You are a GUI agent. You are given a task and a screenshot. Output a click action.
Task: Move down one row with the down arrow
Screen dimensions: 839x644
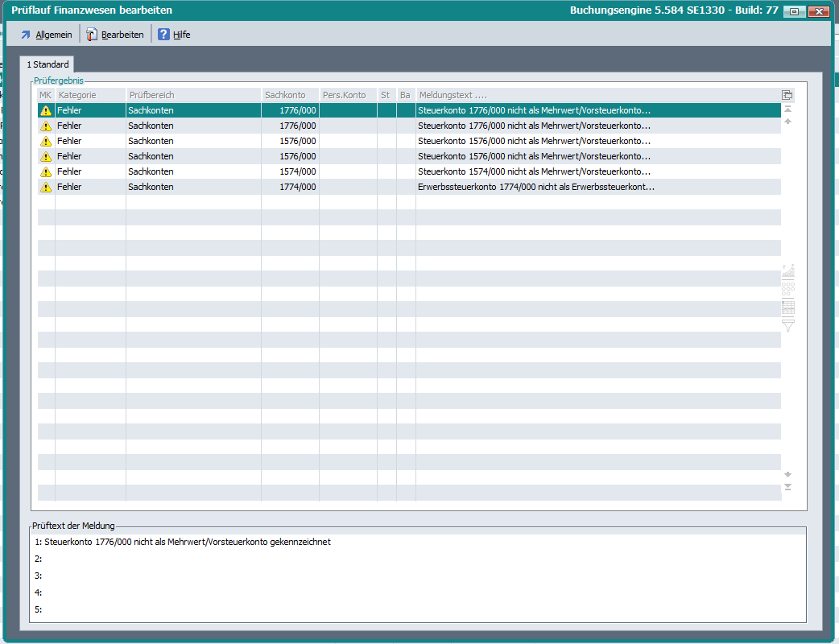pos(787,474)
